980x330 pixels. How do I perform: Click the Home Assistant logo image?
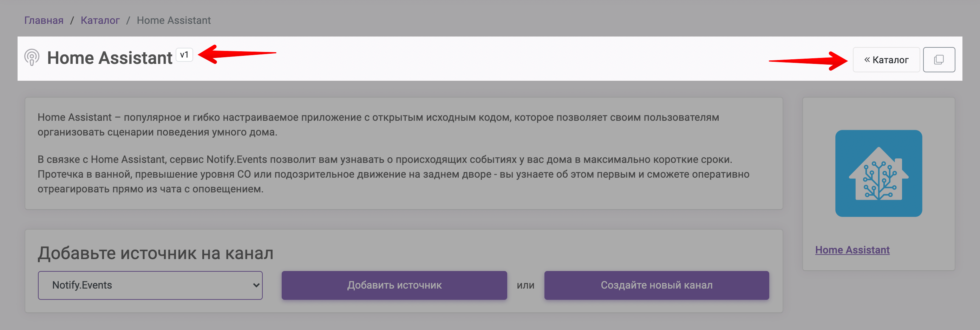(x=878, y=173)
